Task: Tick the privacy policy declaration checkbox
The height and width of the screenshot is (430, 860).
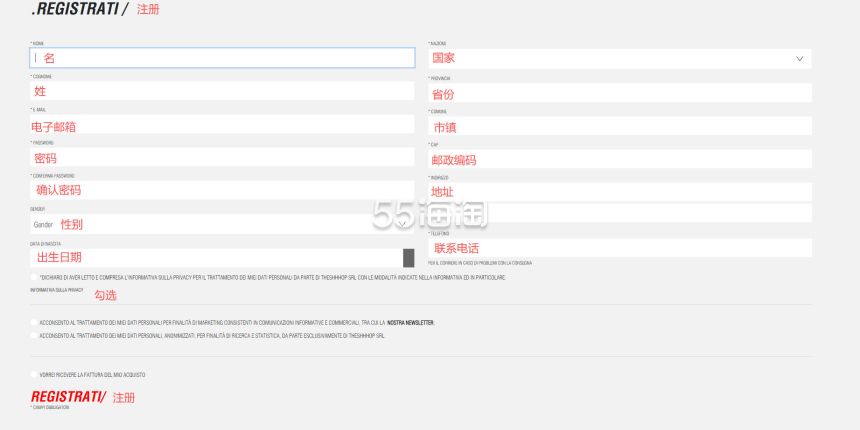Action: pos(34,277)
